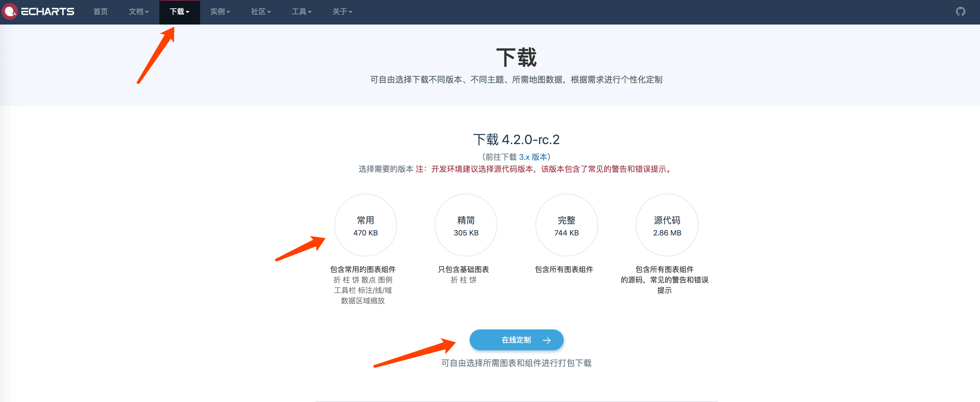Screen dimensions: 980x402
Task: Click the ECharts logo
Action: coord(38,11)
